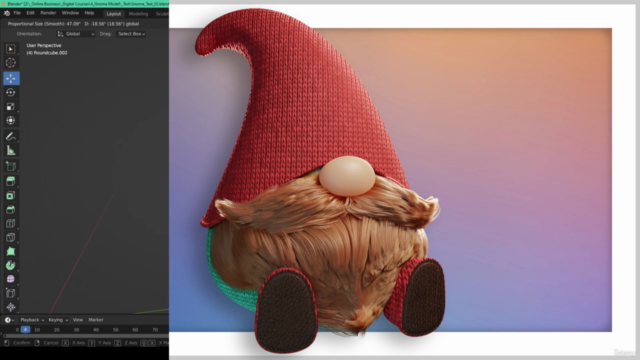The width and height of the screenshot is (640, 360).
Task: Switch to the Modeling workspace tab
Action: tap(138, 14)
